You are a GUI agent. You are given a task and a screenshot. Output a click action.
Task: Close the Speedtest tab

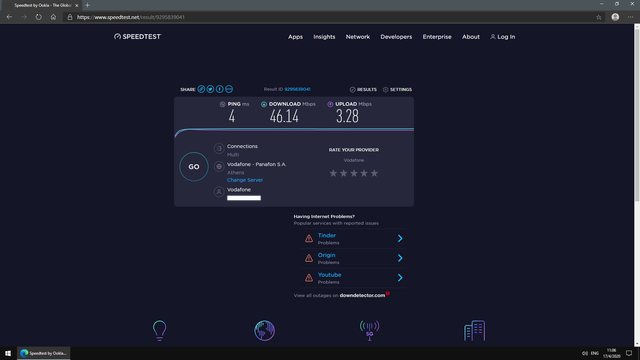[x=76, y=5]
